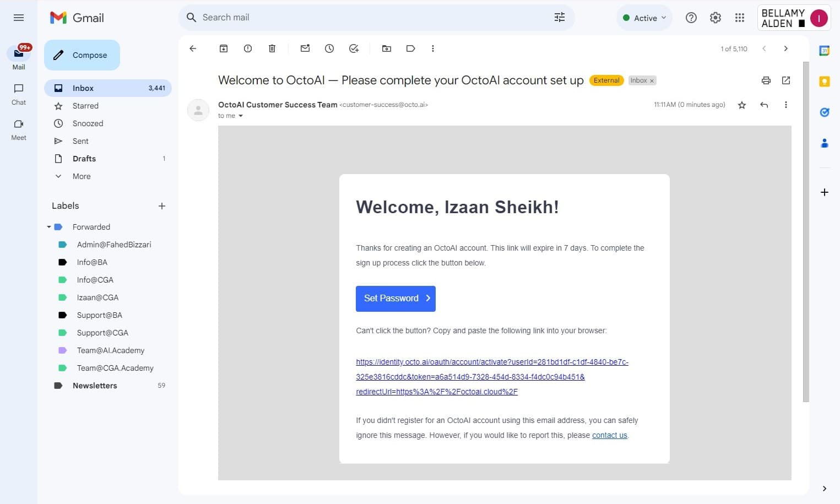
Task: Show details arrow next to 'to me'
Action: click(x=241, y=116)
